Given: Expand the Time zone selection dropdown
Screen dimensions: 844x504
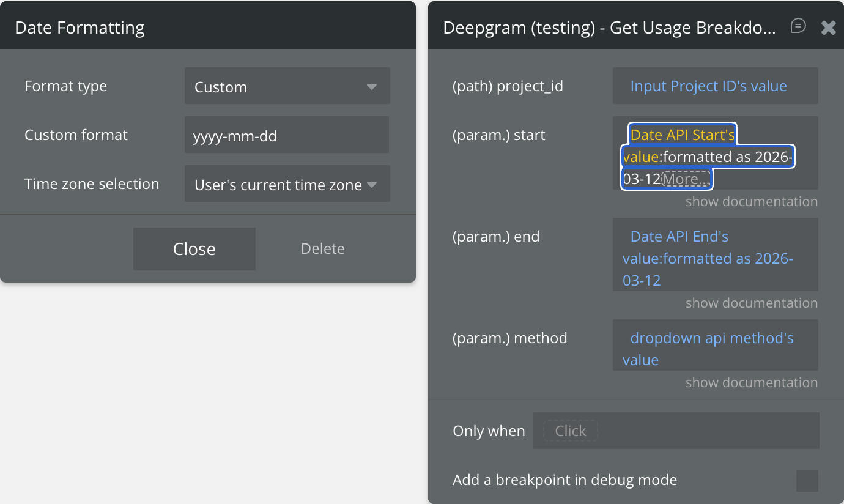Looking at the screenshot, I should pyautogui.click(x=287, y=184).
